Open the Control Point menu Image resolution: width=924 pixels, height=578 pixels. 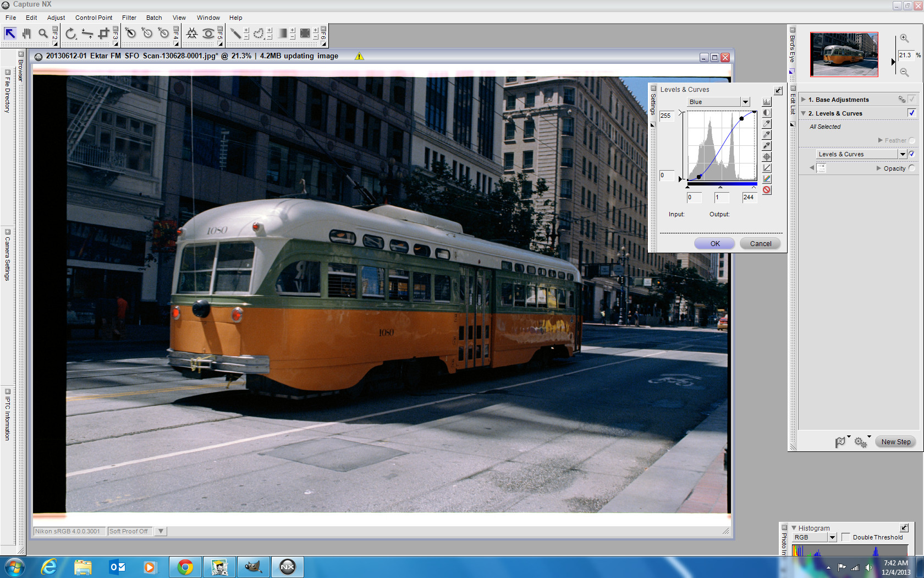tap(94, 18)
